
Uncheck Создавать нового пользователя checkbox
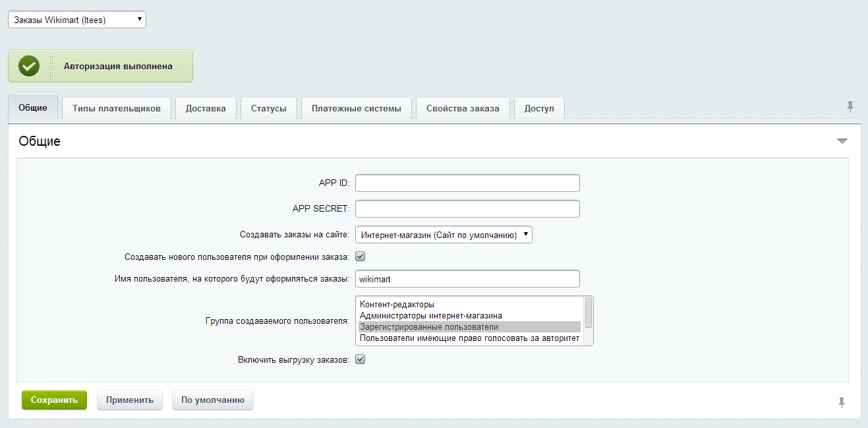point(360,256)
